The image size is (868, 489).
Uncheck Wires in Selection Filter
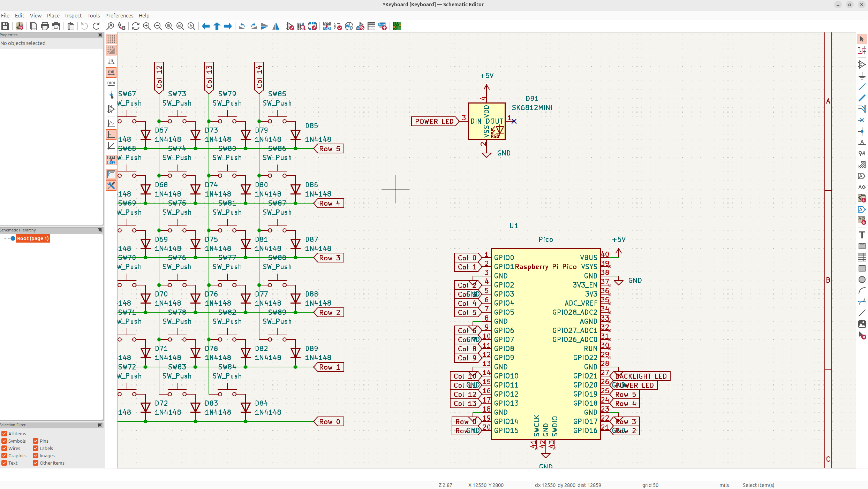[x=4, y=448]
